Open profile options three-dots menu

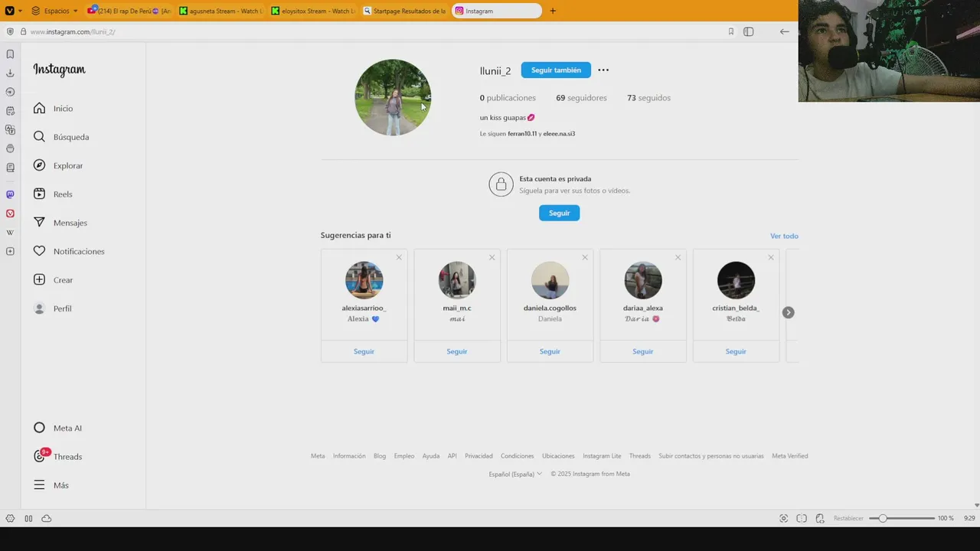tap(603, 70)
